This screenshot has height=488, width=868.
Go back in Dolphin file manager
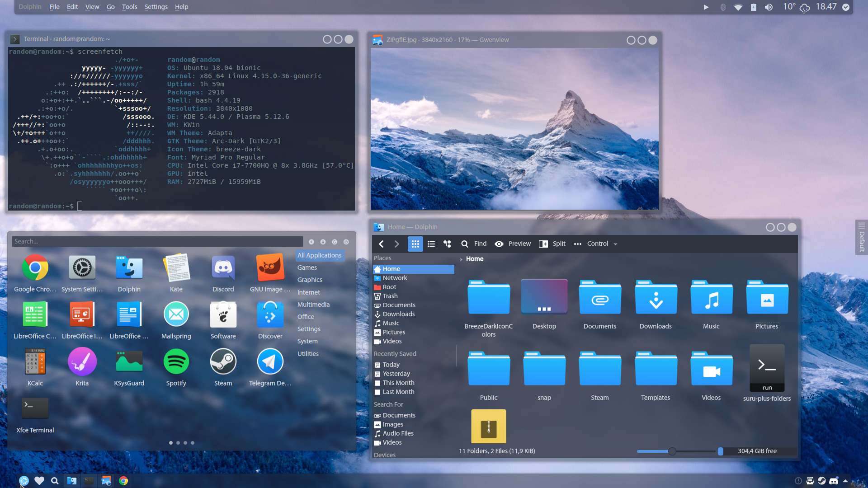pos(381,244)
